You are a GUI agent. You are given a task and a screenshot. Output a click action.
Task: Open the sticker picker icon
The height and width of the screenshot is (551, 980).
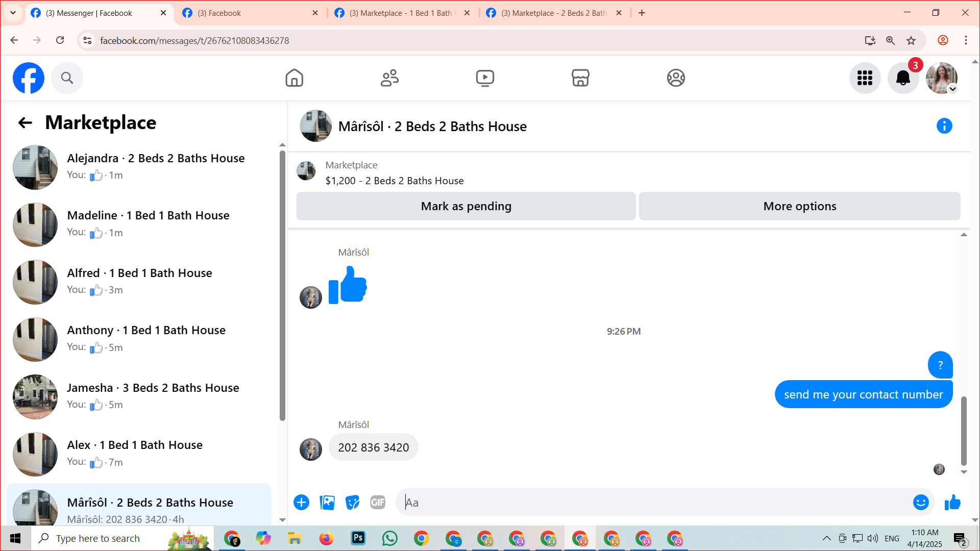pyautogui.click(x=352, y=503)
